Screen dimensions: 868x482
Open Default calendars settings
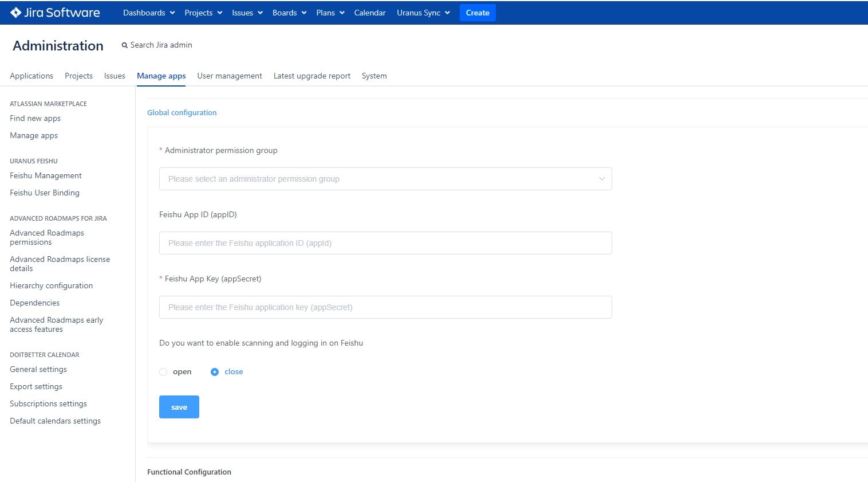(55, 421)
